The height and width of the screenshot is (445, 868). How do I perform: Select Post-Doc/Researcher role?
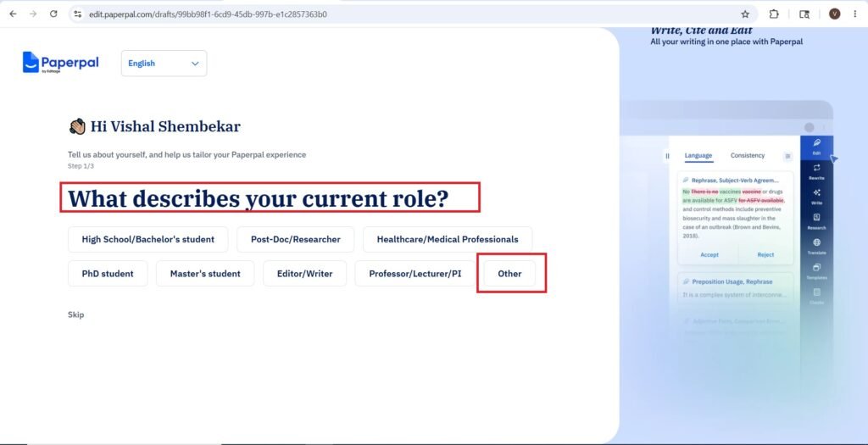click(296, 240)
